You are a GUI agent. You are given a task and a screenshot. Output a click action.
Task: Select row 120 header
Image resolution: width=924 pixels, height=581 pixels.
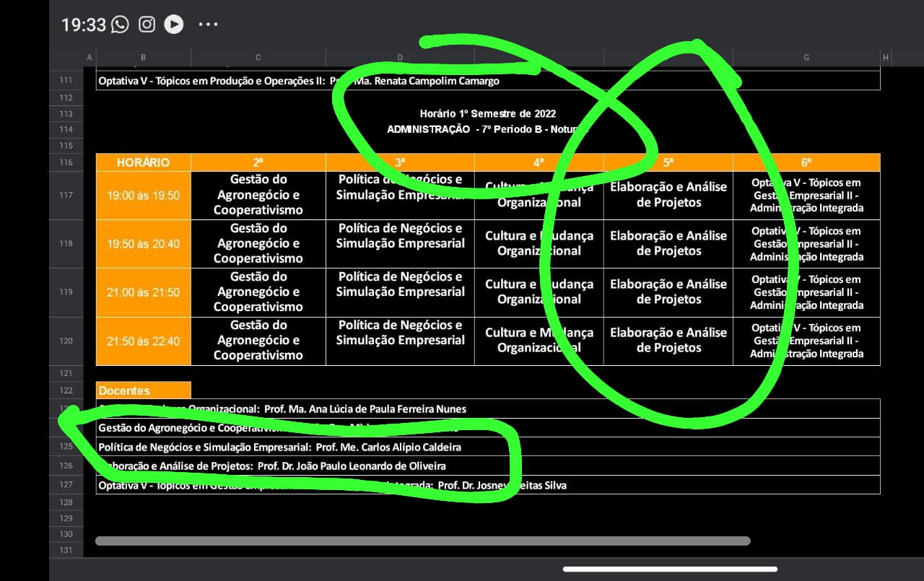(66, 341)
